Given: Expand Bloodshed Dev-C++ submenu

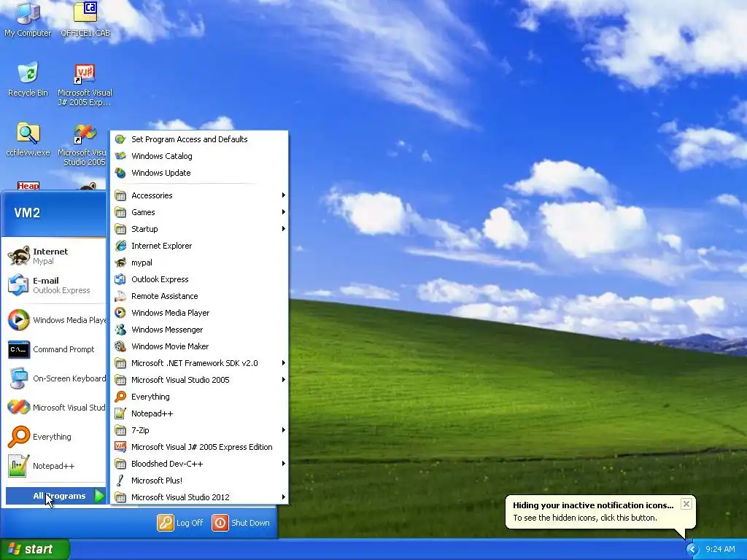Looking at the screenshot, I should click(x=200, y=464).
